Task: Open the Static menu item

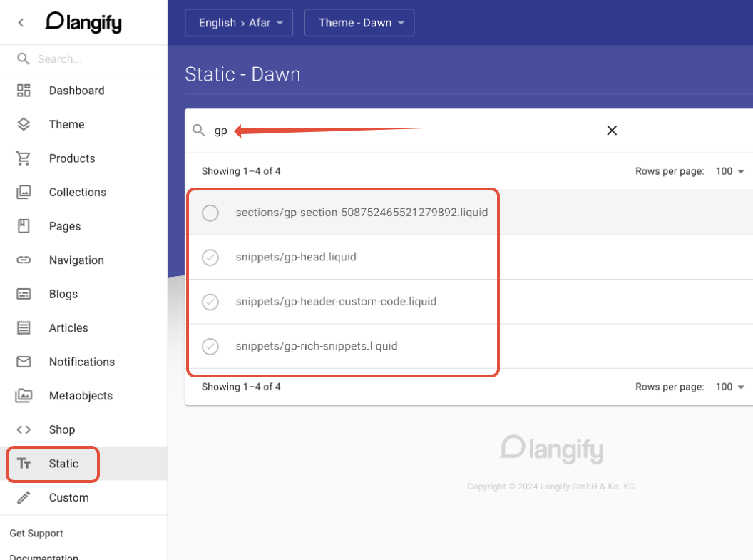Action: click(x=63, y=464)
